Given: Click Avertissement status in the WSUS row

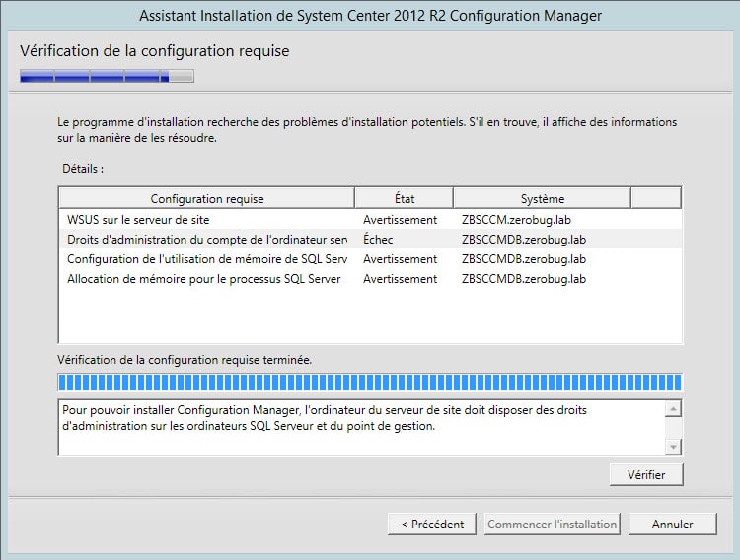Looking at the screenshot, I should point(400,220).
